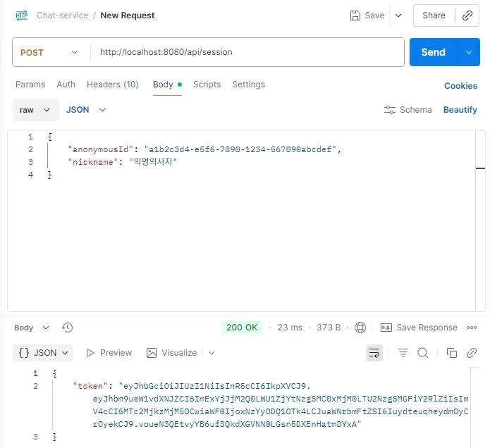This screenshot has width=490, height=448.
Task: Click Save Response
Action: (419, 328)
